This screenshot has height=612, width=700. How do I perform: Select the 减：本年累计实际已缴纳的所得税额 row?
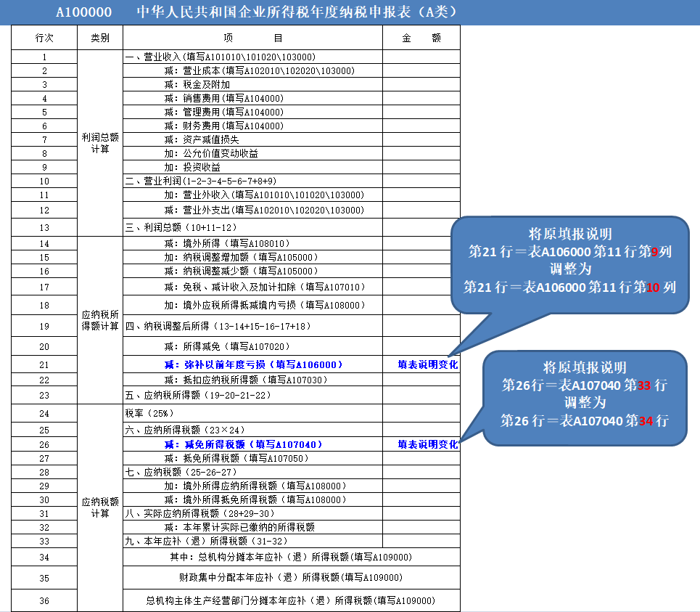[252, 528]
